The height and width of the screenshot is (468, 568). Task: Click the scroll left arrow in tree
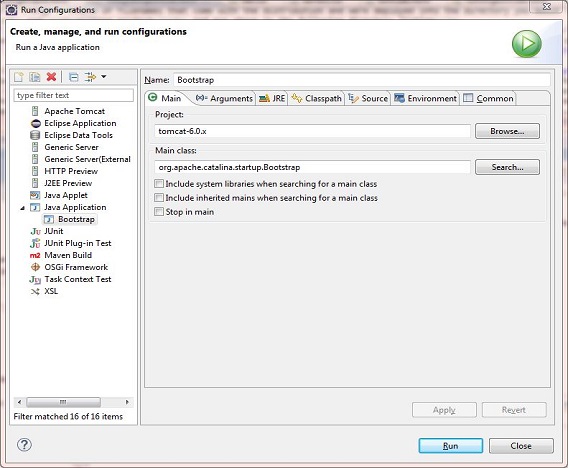pos(20,402)
